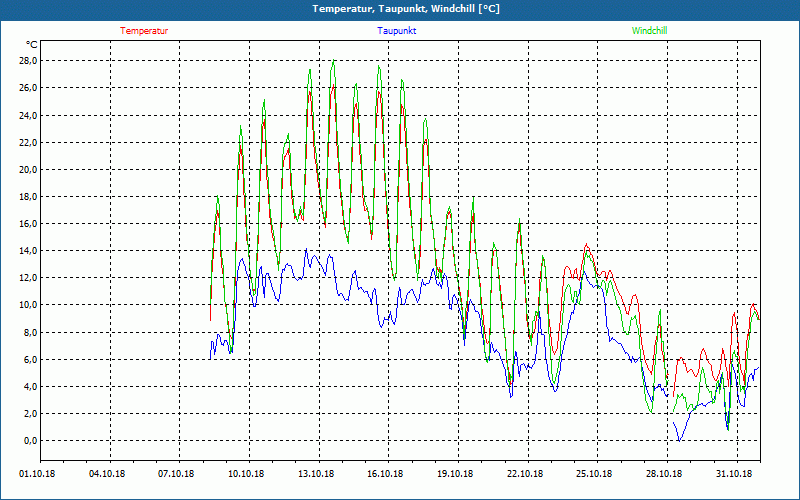Select the 8,0 y-axis value
Image resolution: width=800 pixels, height=500 pixels.
pyautogui.click(x=30, y=332)
